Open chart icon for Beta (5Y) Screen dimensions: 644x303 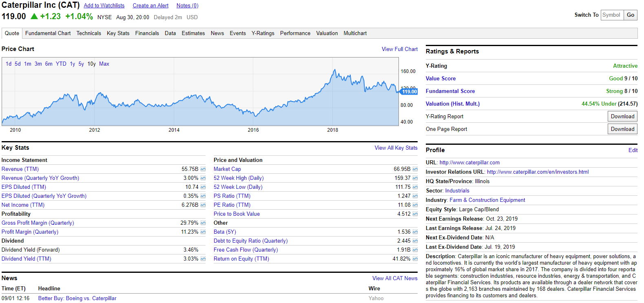coord(415,232)
